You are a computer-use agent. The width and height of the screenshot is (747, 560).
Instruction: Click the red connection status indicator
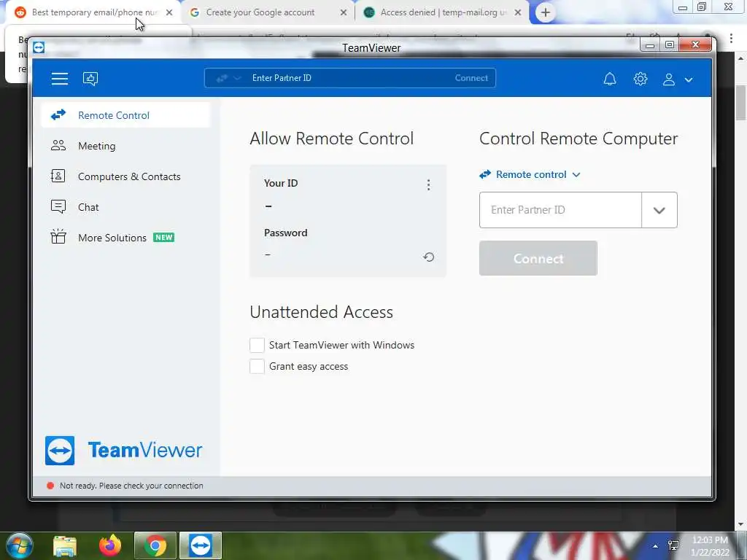(x=50, y=486)
